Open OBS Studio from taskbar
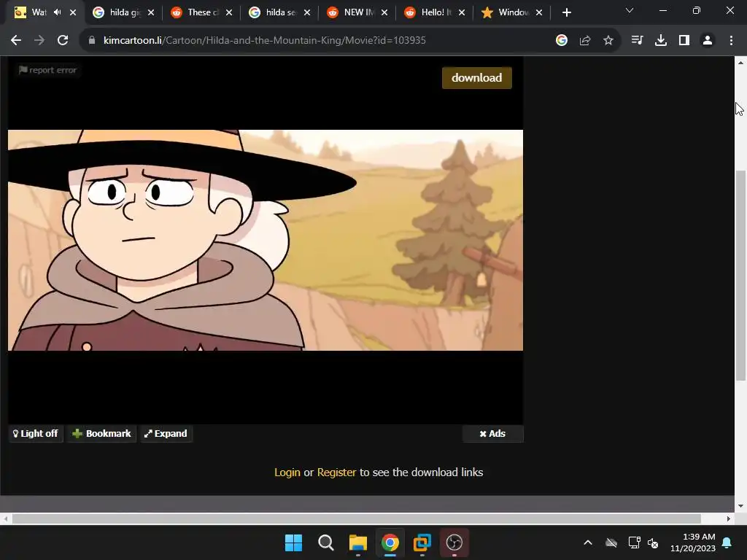Screen dimensions: 747x560 (454, 542)
